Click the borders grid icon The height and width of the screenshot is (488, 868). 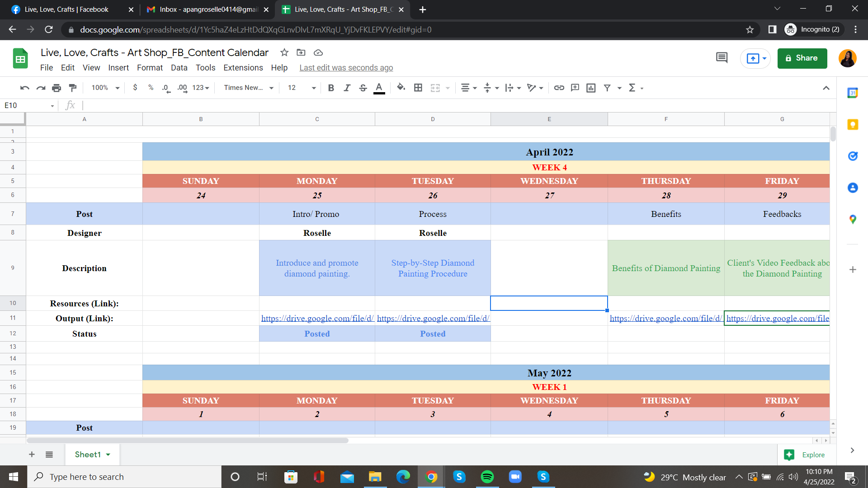[x=418, y=88]
